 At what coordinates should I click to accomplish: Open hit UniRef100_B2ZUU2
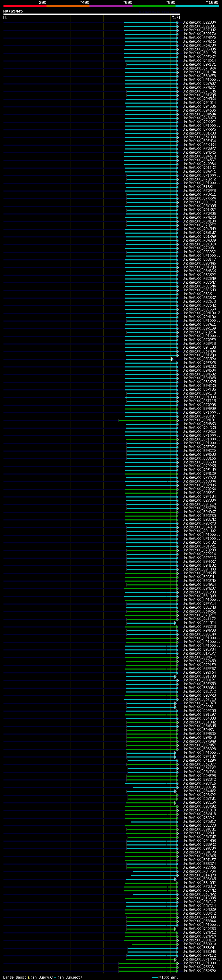[199, 30]
